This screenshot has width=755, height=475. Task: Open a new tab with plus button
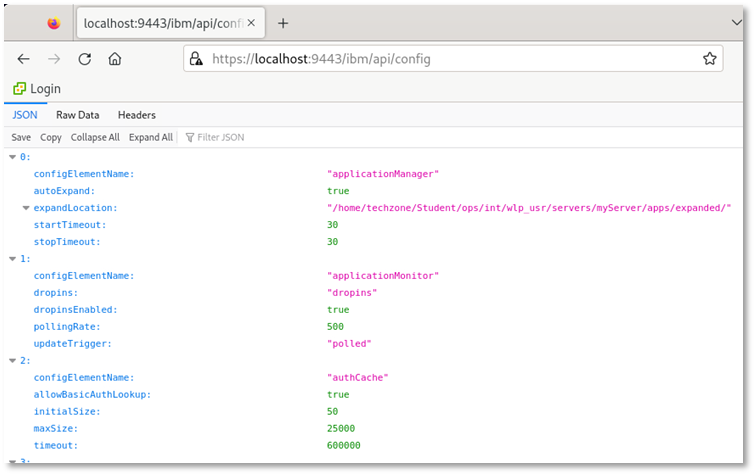click(283, 23)
